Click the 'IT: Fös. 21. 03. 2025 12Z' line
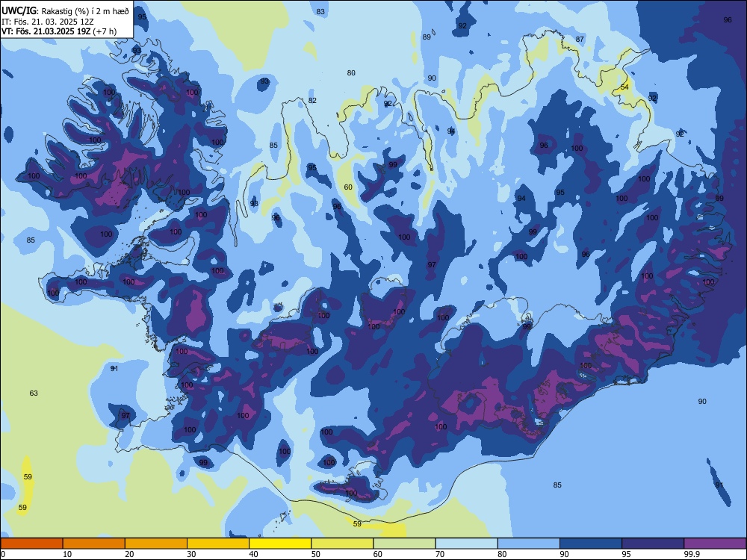 pos(48,22)
